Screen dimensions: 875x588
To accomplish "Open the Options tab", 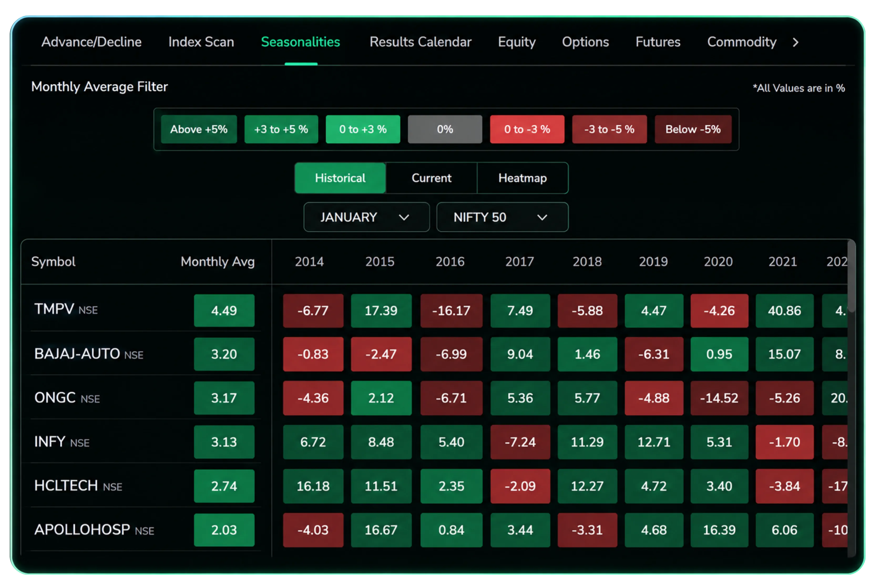I will click(x=585, y=42).
